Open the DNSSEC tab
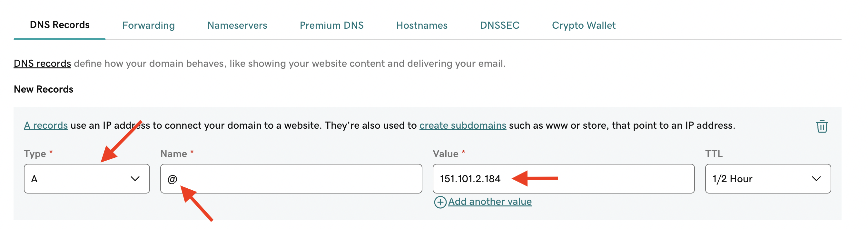The height and width of the screenshot is (229, 868). point(500,25)
